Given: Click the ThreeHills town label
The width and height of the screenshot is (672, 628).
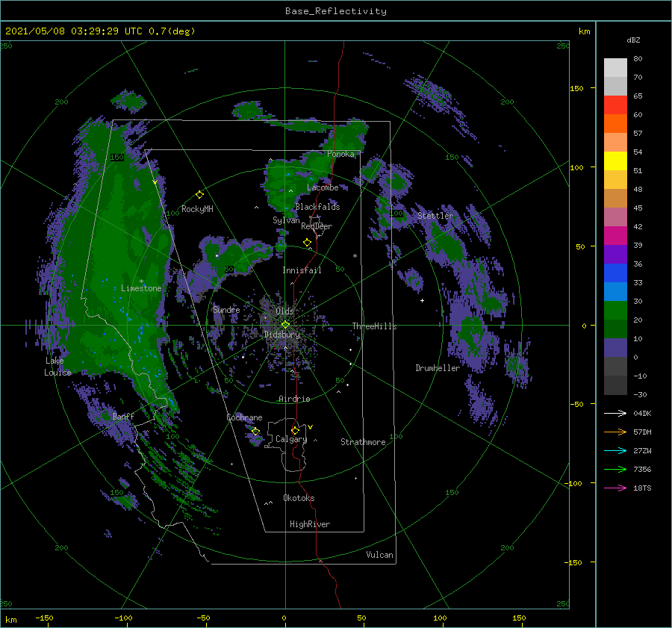Looking at the screenshot, I should 374,326.
